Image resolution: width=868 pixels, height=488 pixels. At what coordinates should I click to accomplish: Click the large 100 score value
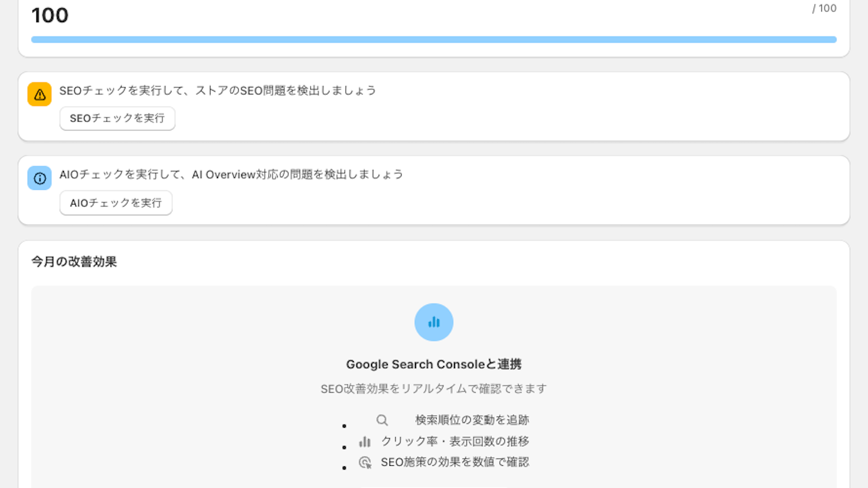(x=50, y=15)
